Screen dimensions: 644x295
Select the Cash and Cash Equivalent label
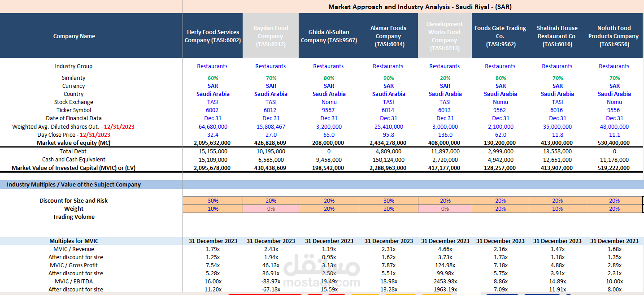[x=74, y=160]
